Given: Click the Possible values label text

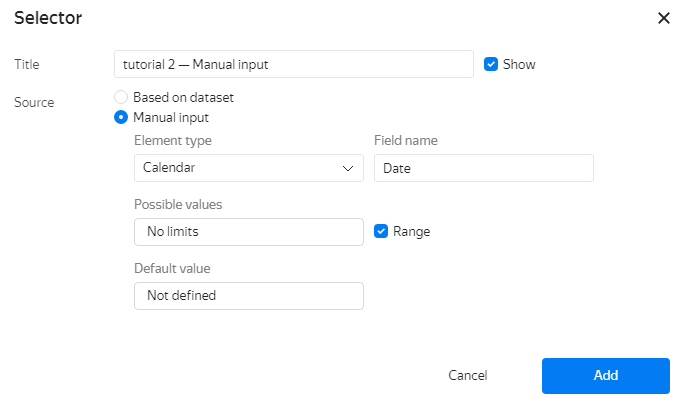Looking at the screenshot, I should (x=178, y=204).
